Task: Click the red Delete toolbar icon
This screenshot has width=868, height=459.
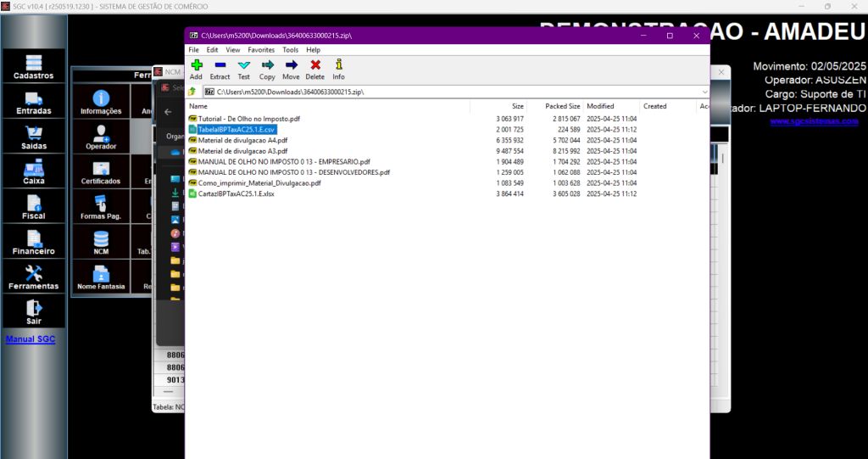Action: (x=315, y=65)
